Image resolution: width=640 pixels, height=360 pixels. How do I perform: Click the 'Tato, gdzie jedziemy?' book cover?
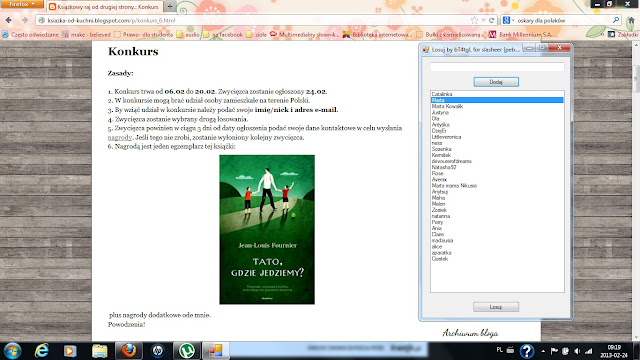[267, 229]
